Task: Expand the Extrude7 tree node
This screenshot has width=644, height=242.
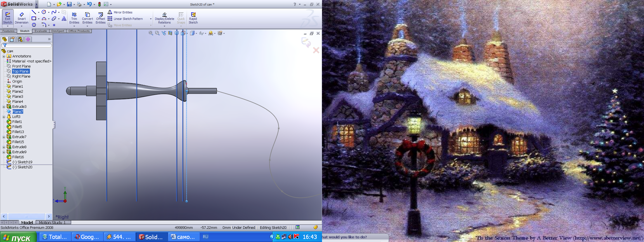Action: point(4,137)
